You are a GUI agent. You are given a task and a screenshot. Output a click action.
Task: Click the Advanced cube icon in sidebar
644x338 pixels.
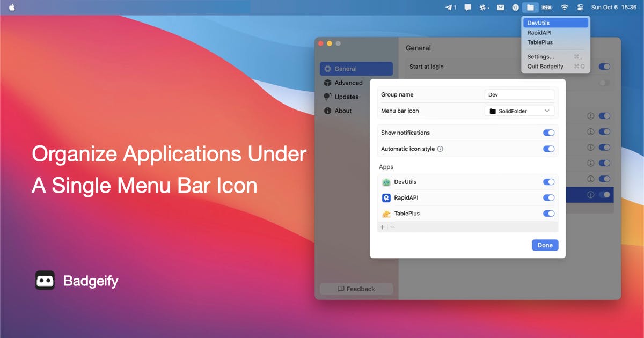(x=327, y=83)
